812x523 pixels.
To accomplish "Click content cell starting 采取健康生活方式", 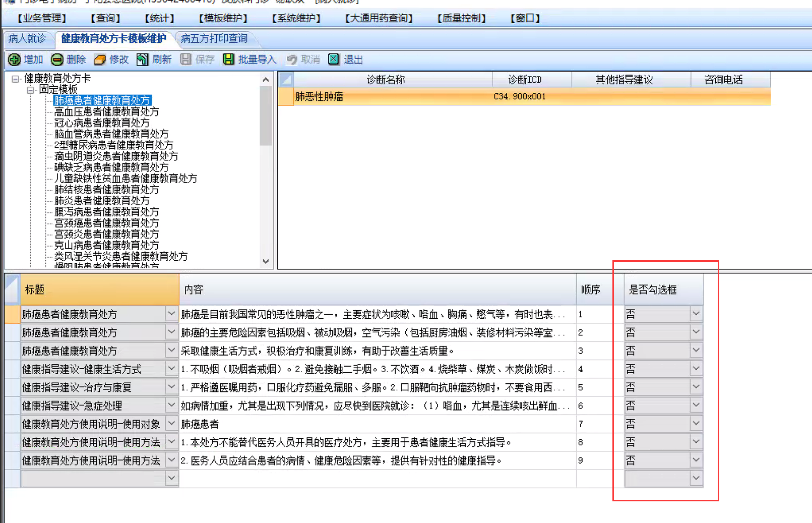I will pos(378,351).
